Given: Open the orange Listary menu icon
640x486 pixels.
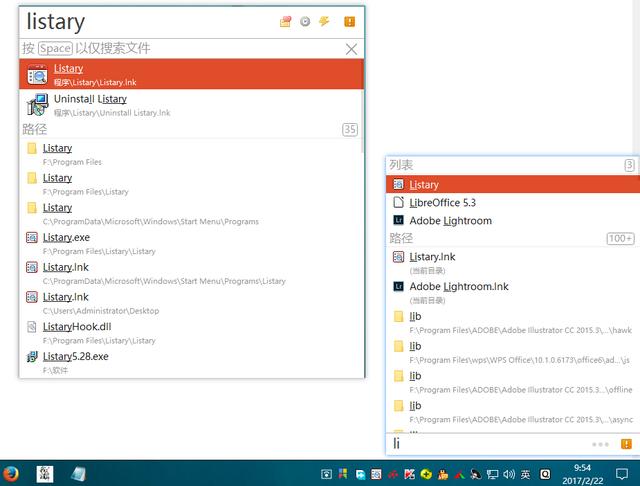Looking at the screenshot, I should tap(349, 21).
